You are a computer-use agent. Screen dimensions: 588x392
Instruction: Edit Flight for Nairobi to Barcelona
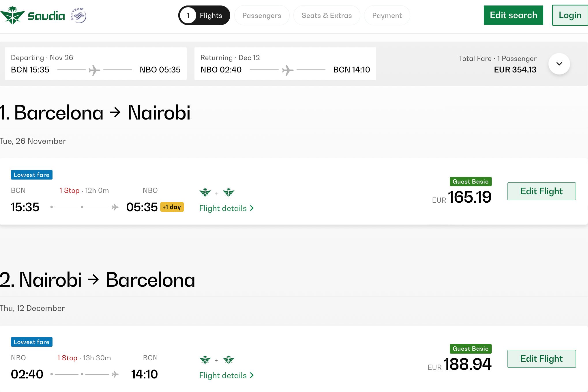(x=541, y=359)
